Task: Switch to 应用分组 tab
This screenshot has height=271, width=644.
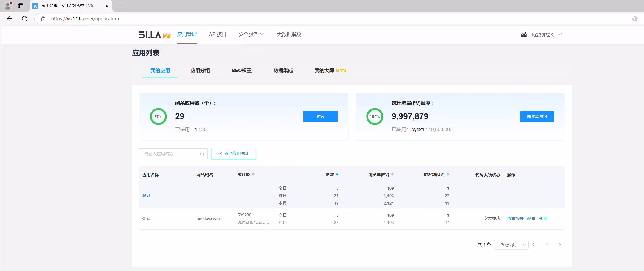Action: [x=200, y=71]
